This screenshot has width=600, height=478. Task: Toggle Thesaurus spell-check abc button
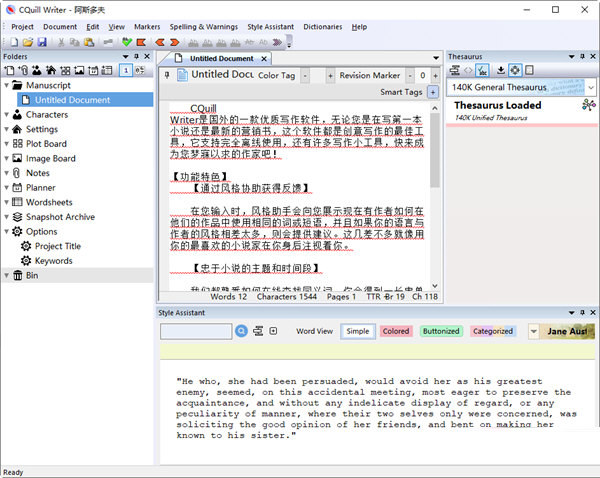(x=482, y=70)
